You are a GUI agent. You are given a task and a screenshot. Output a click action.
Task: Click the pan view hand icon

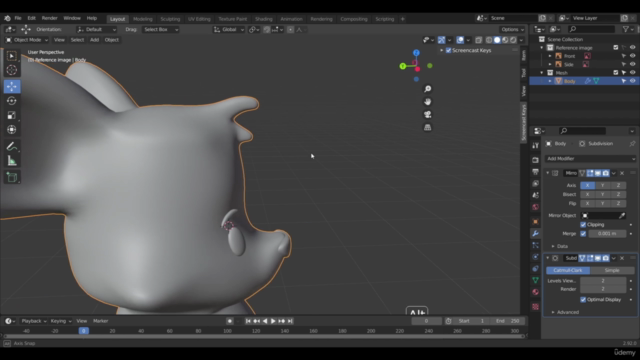point(427,102)
